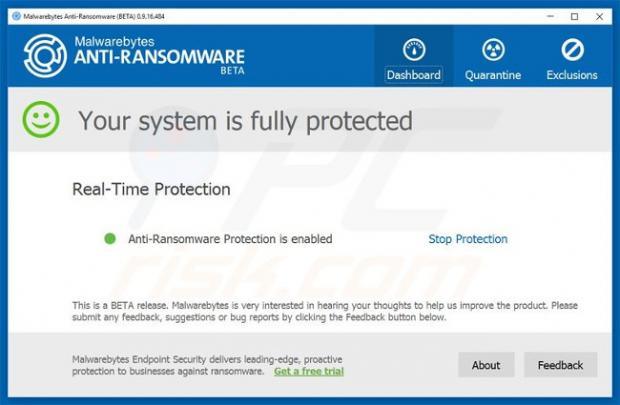Go to the Exclusions tab label
This screenshot has width=620, height=405.
pos(572,75)
